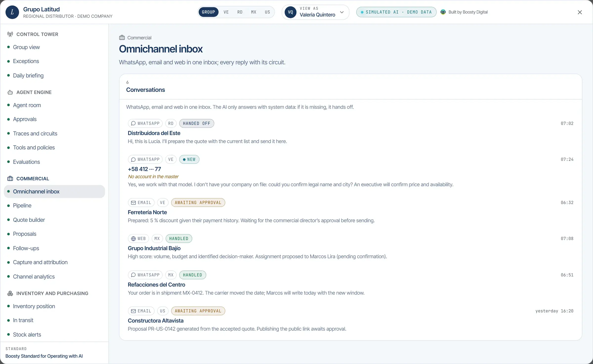Image resolution: width=593 pixels, height=364 pixels.
Task: Open Evaluations page
Action: pyautogui.click(x=54, y=162)
